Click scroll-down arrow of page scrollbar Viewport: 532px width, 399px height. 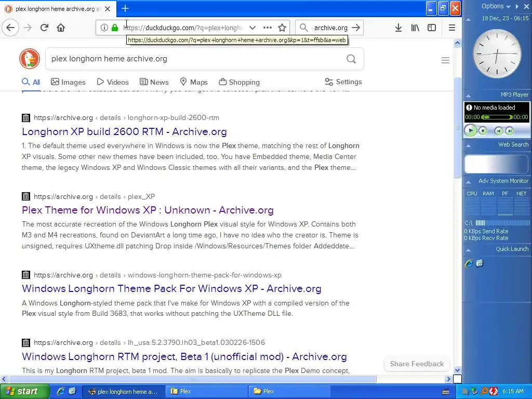(x=457, y=370)
